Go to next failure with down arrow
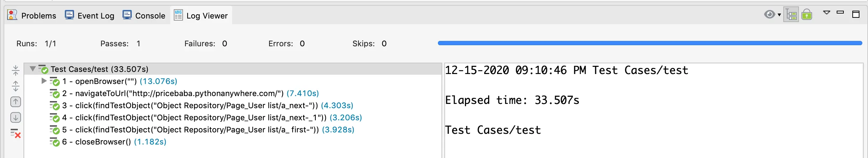The image size is (868, 158). pos(15,117)
